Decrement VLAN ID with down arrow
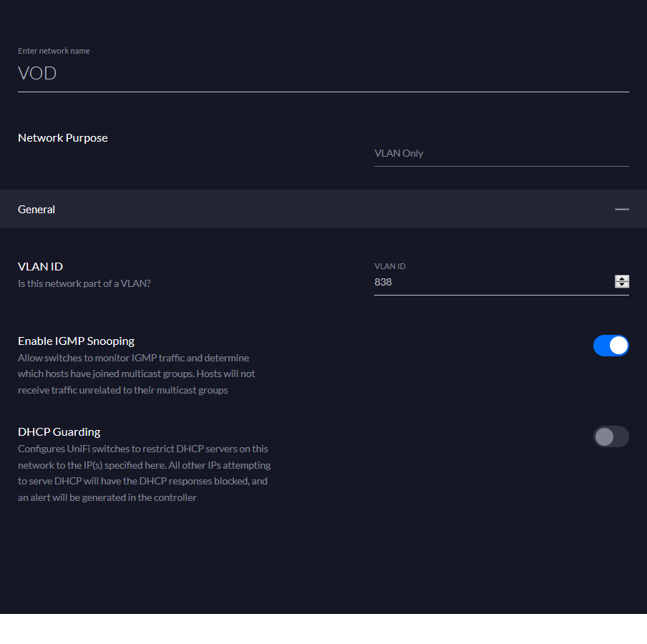 (622, 285)
